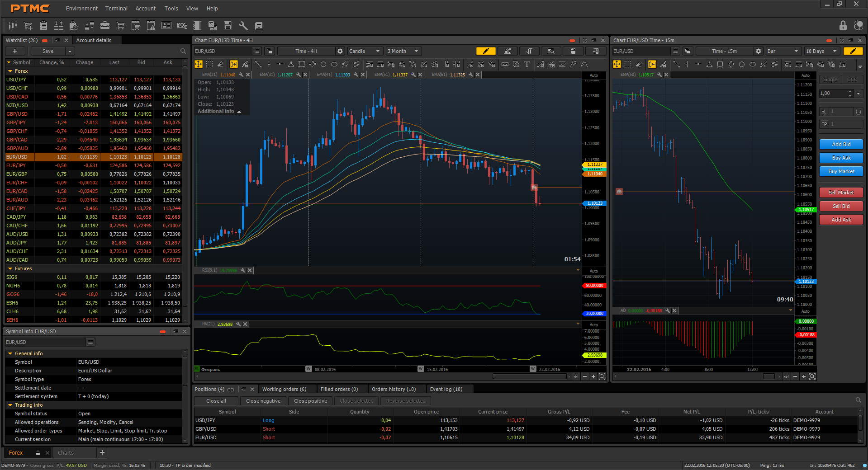Open the Save button dropdown arrow in watchlist
Screen dimensions: 868x470
(x=70, y=51)
